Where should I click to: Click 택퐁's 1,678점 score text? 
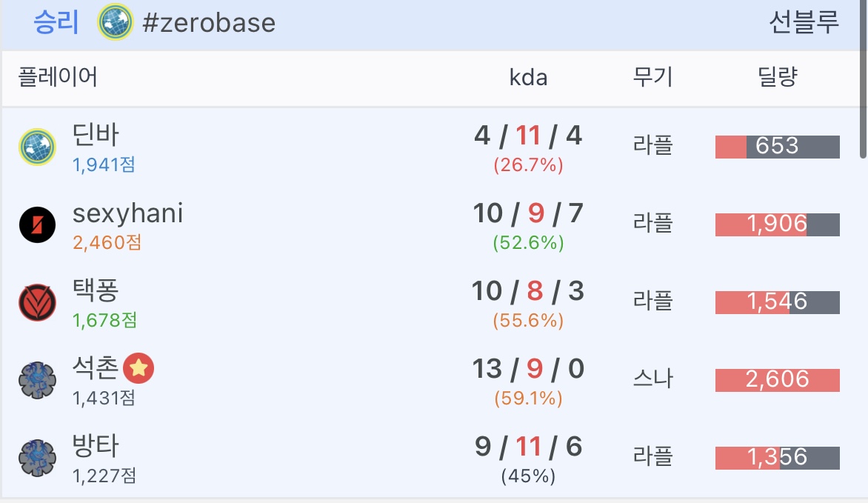point(104,320)
